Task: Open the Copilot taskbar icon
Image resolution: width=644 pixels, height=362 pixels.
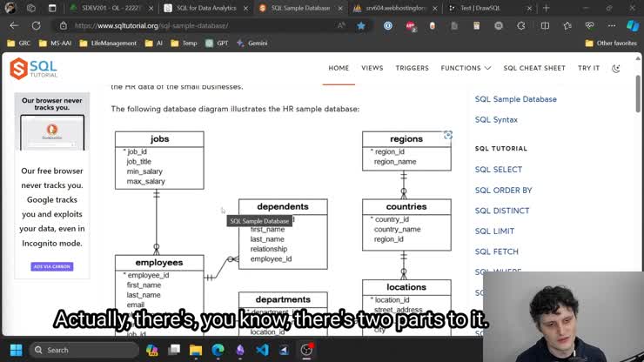Action: (152, 350)
